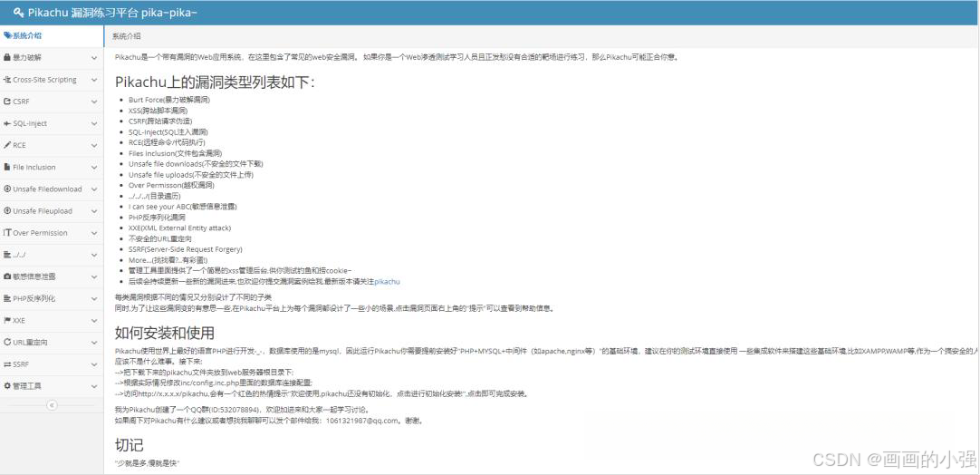Click the download icon beside Unsafe Filedownload
980x475 pixels.
pyautogui.click(x=7, y=189)
